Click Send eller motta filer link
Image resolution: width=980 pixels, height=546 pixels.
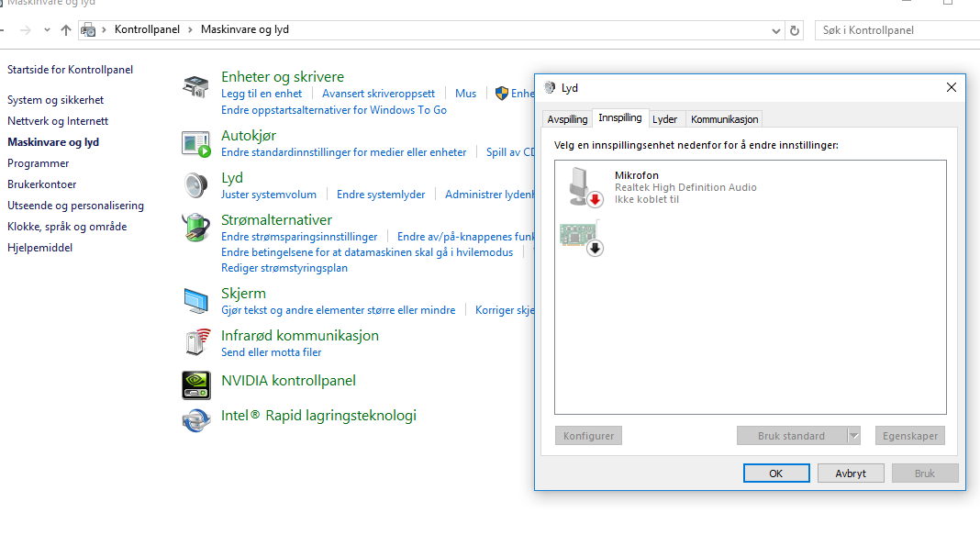click(272, 352)
